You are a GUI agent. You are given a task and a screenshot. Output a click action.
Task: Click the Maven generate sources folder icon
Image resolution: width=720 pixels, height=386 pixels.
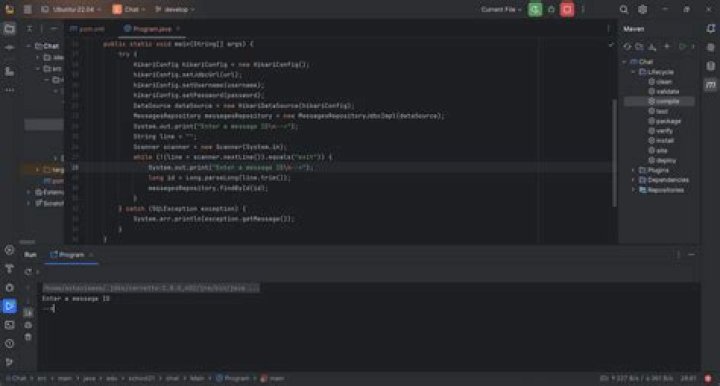[639, 47]
